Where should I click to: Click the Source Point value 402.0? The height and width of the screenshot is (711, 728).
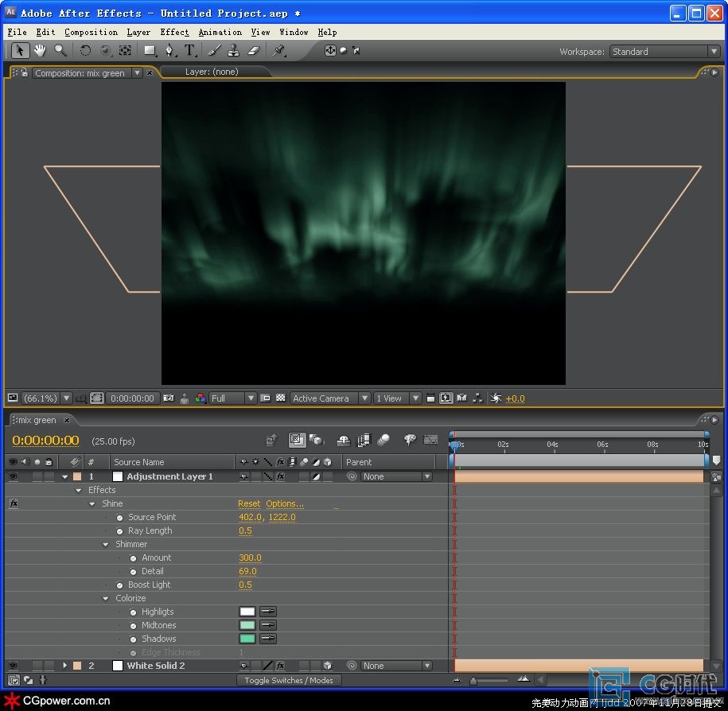click(250, 517)
